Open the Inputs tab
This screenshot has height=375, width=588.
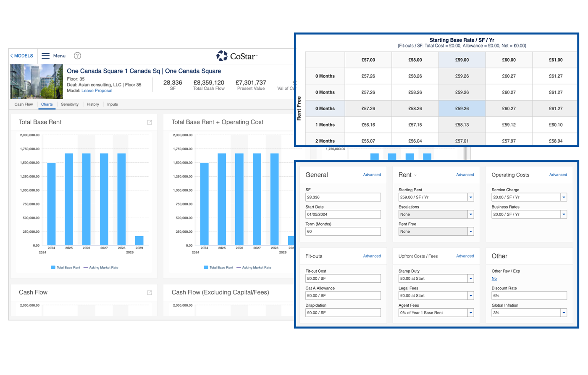[x=113, y=104]
